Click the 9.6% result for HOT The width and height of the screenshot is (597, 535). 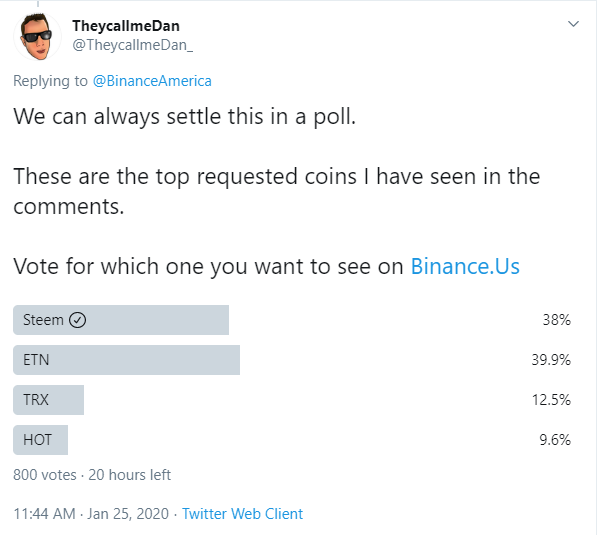click(555, 440)
